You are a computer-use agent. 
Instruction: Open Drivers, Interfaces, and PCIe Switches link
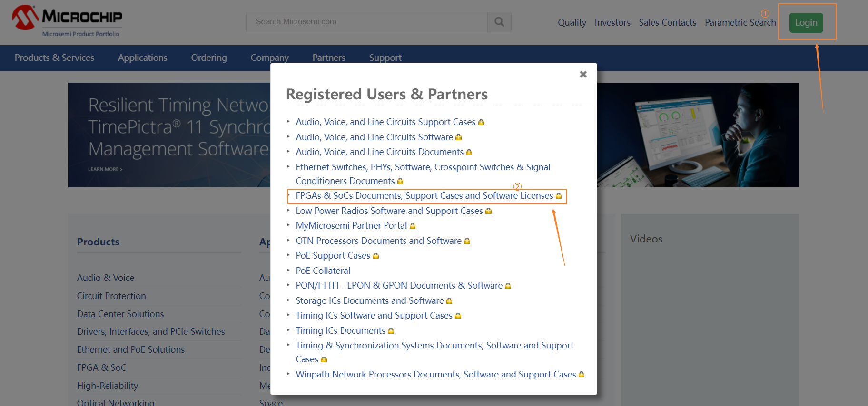[151, 331]
